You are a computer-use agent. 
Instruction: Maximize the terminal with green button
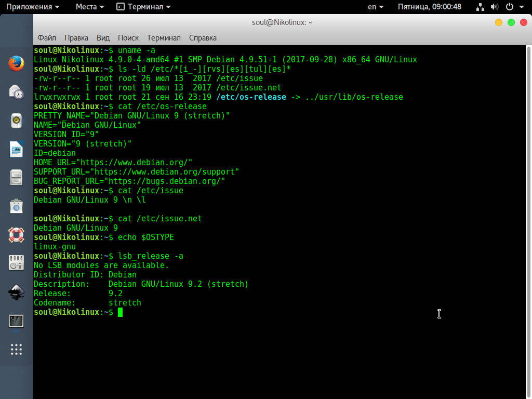point(511,22)
